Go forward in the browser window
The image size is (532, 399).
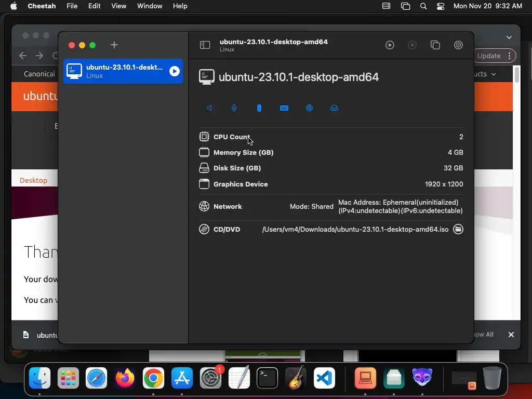click(x=39, y=56)
